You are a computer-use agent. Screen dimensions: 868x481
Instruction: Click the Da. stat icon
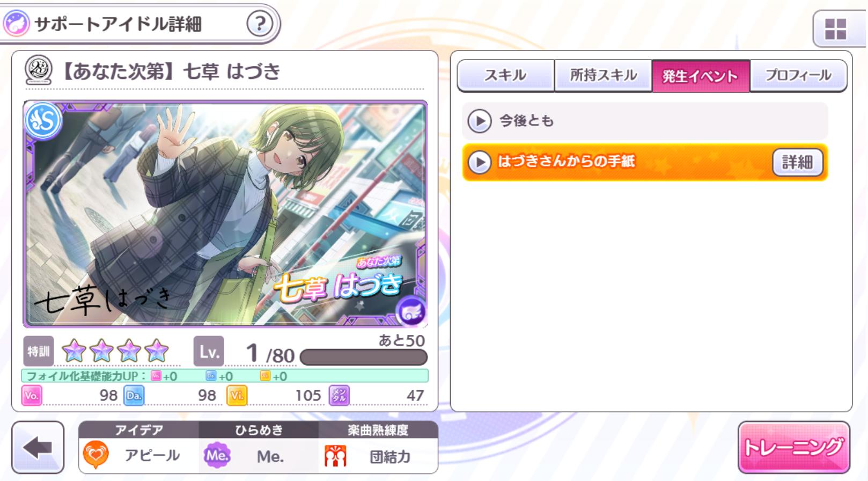(134, 396)
